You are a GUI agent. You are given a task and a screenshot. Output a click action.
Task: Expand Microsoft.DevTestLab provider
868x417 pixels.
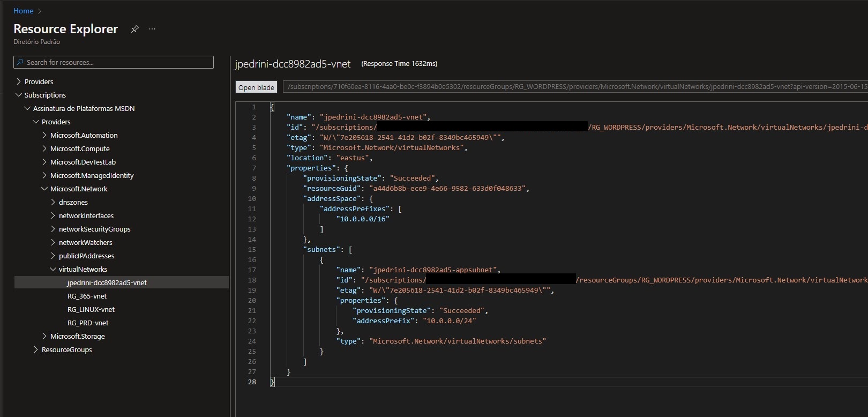click(44, 162)
